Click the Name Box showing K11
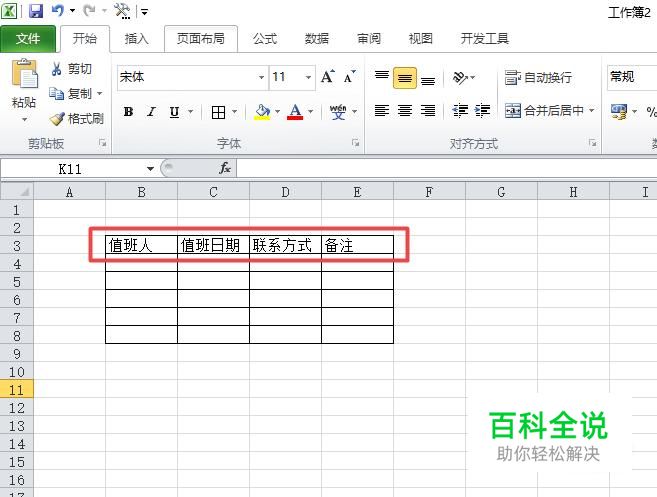Viewport: 657px width, 497px height. [71, 169]
